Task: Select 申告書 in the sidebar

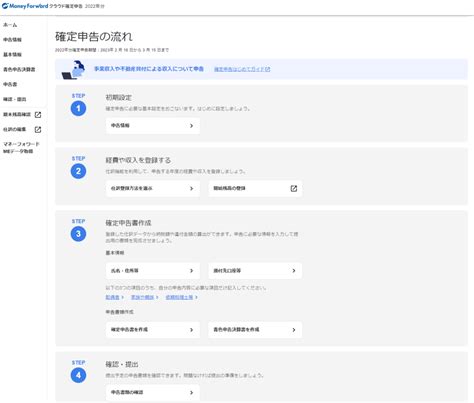Action: coord(10,84)
